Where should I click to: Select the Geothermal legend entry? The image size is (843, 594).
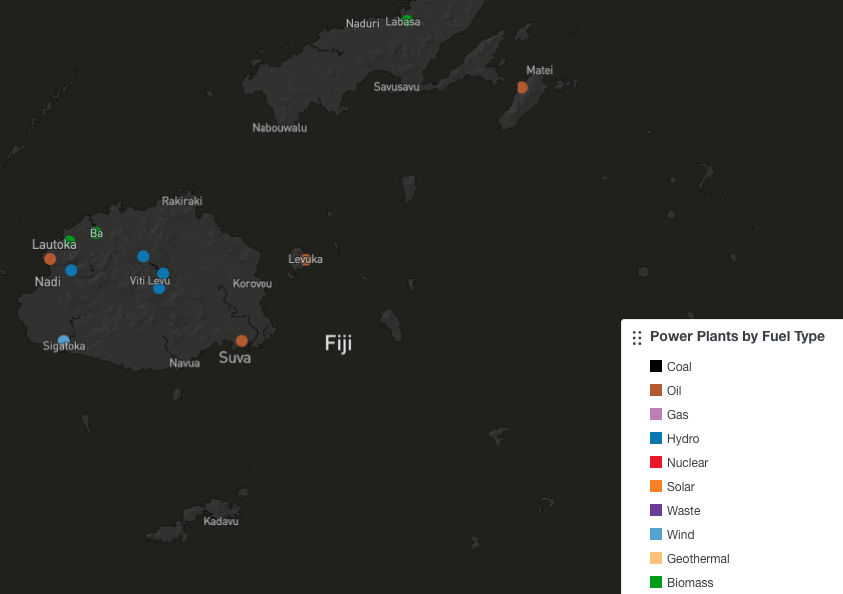tap(698, 559)
